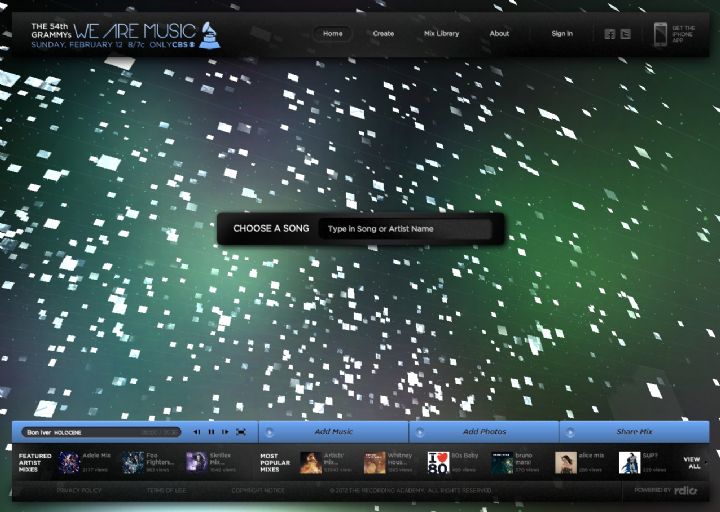Click the We Are Music title logo
The height and width of the screenshot is (512, 720).
pos(135,31)
